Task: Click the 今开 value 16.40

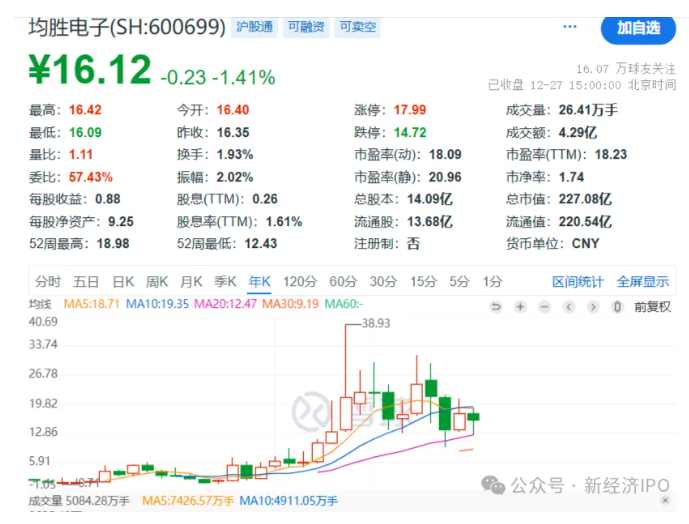Action: click(x=233, y=110)
